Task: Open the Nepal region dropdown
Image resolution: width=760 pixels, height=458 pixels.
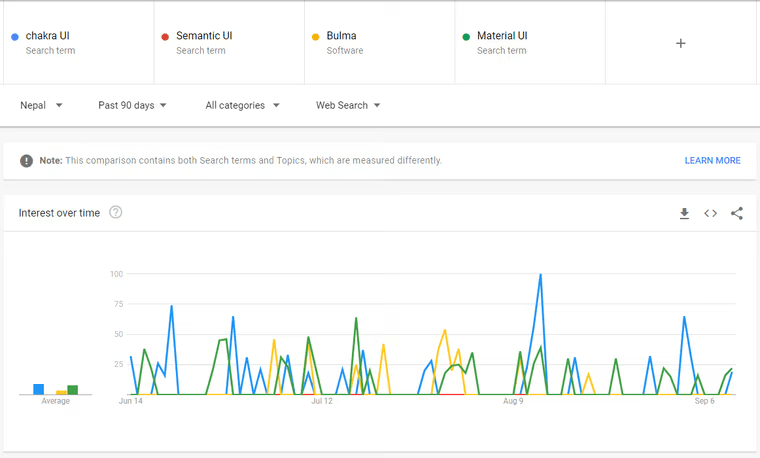Action: [x=41, y=105]
